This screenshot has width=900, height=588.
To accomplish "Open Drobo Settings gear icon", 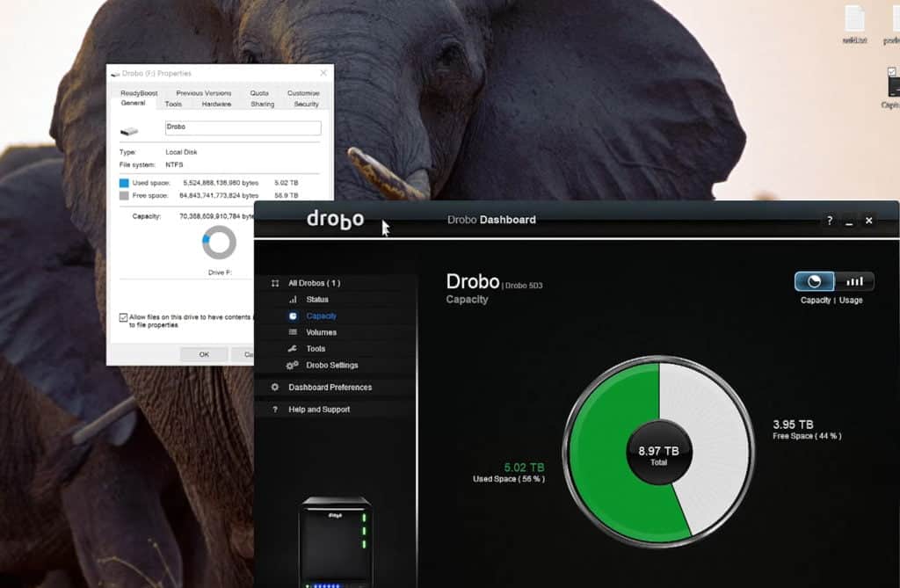I will [x=292, y=366].
